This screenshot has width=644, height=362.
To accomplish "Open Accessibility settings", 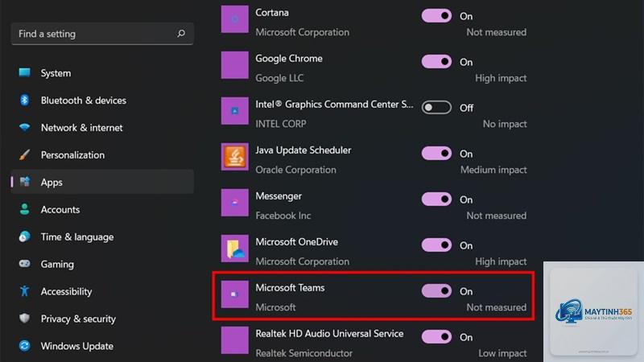I will [102, 291].
